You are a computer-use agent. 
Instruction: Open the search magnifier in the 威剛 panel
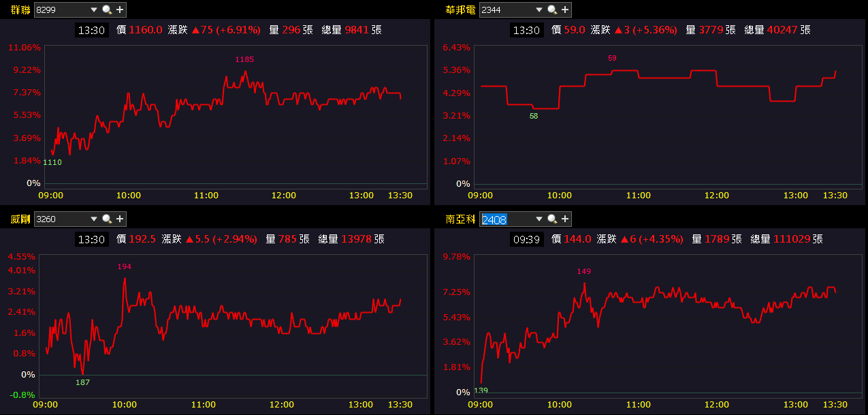point(107,219)
